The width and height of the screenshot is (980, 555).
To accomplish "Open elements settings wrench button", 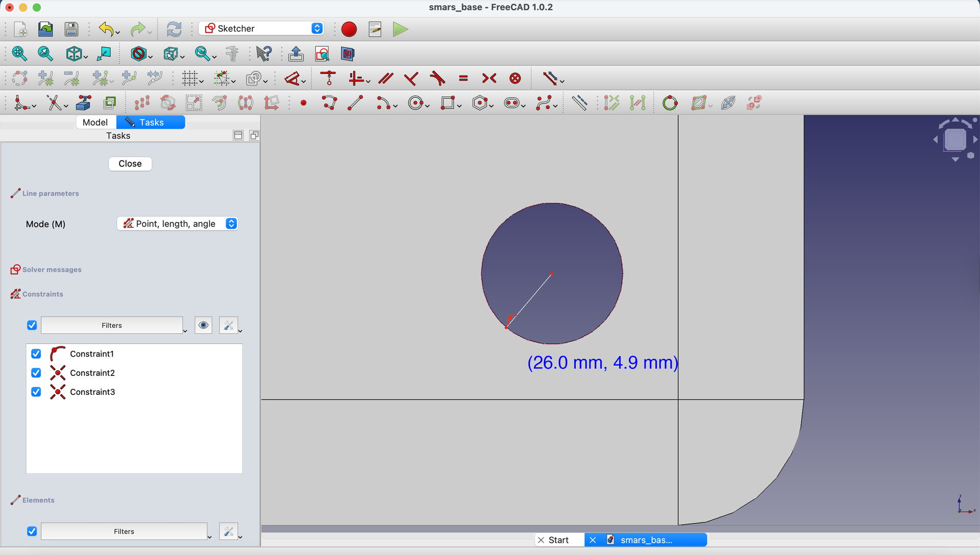I will [228, 531].
